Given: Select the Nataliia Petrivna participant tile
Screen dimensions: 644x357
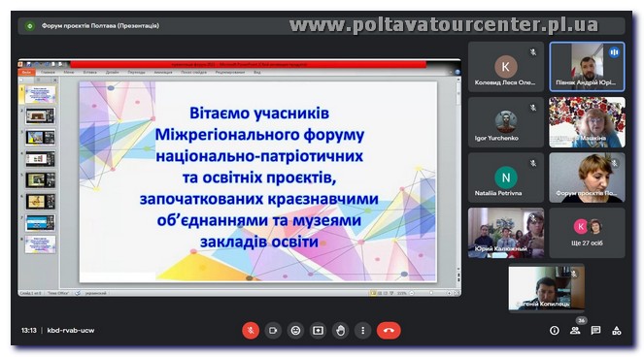Looking at the screenshot, I should pyautogui.click(x=506, y=178).
